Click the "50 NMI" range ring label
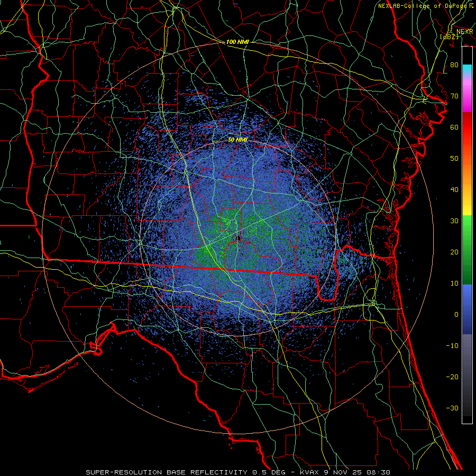 tap(237, 140)
